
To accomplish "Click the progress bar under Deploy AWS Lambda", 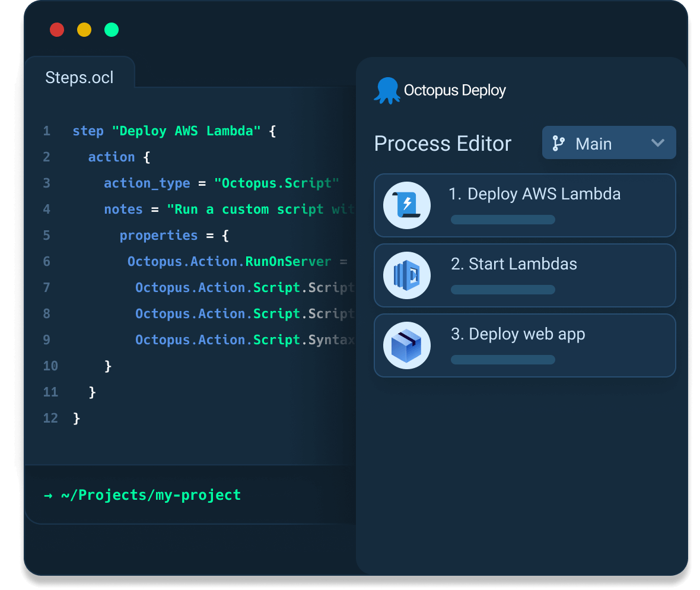I will [x=502, y=219].
